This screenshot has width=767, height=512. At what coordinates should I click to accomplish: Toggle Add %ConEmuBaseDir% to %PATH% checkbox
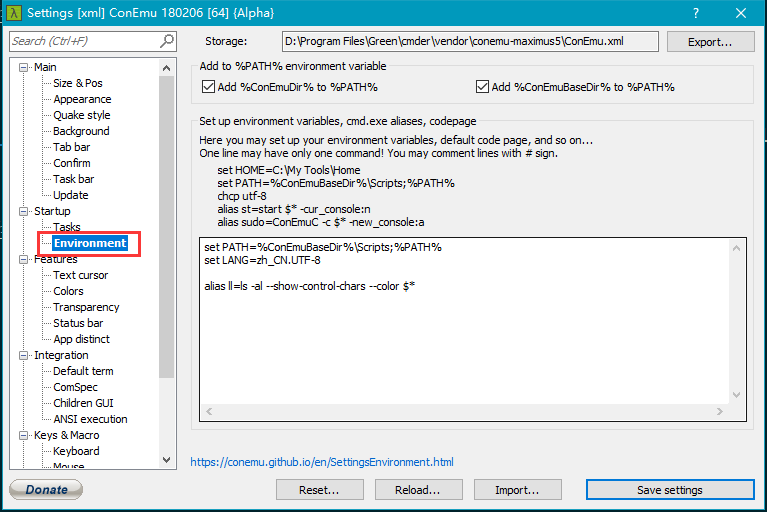pyautogui.click(x=482, y=87)
